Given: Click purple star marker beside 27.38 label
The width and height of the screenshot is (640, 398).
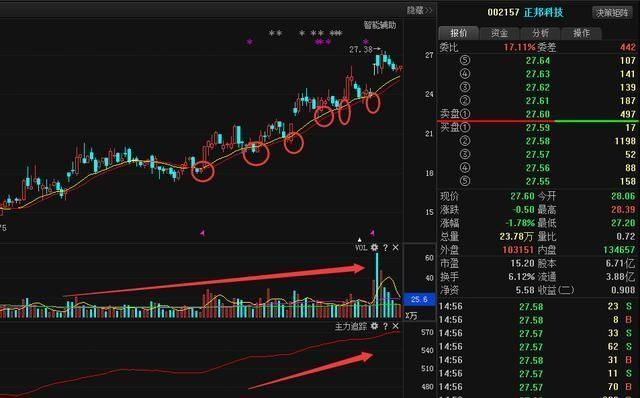Looking at the screenshot, I should click(366, 42).
